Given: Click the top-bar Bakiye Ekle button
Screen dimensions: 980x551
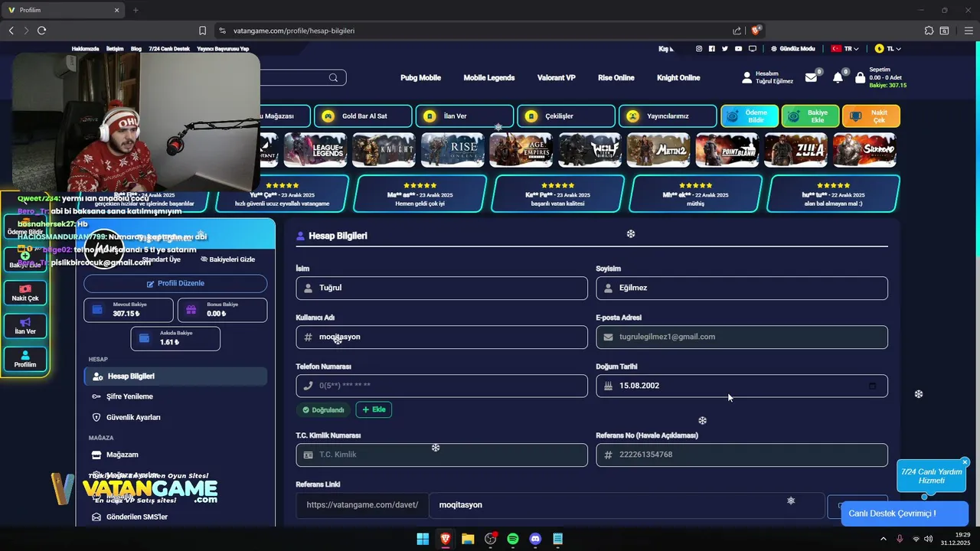Looking at the screenshot, I should (x=810, y=116).
